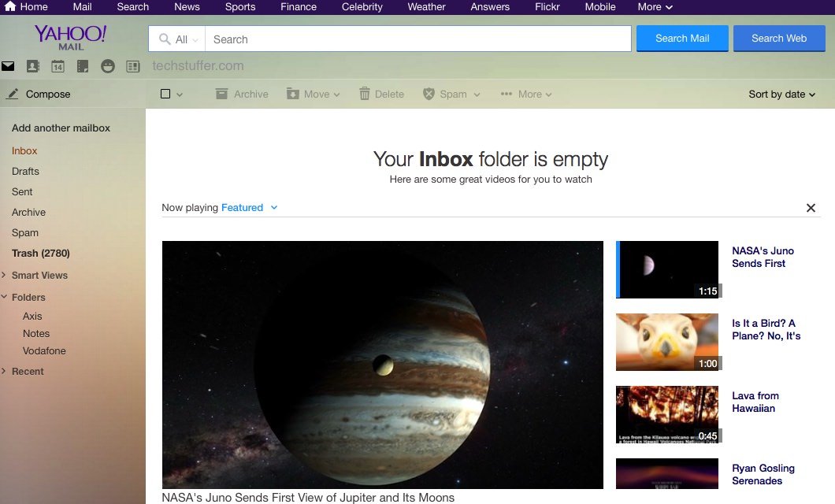The image size is (835, 504).
Task: Open the Notepad icon
Action: pos(83,66)
